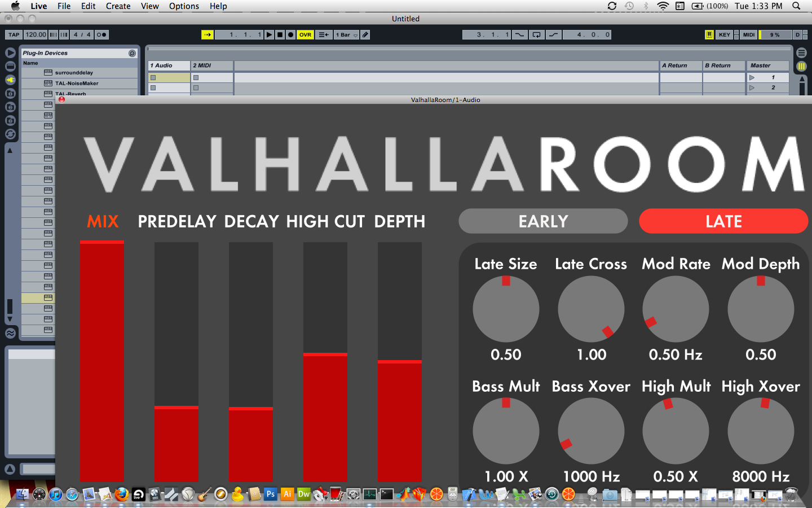Click the High Mult knob
The image size is (812, 508).
pyautogui.click(x=676, y=431)
